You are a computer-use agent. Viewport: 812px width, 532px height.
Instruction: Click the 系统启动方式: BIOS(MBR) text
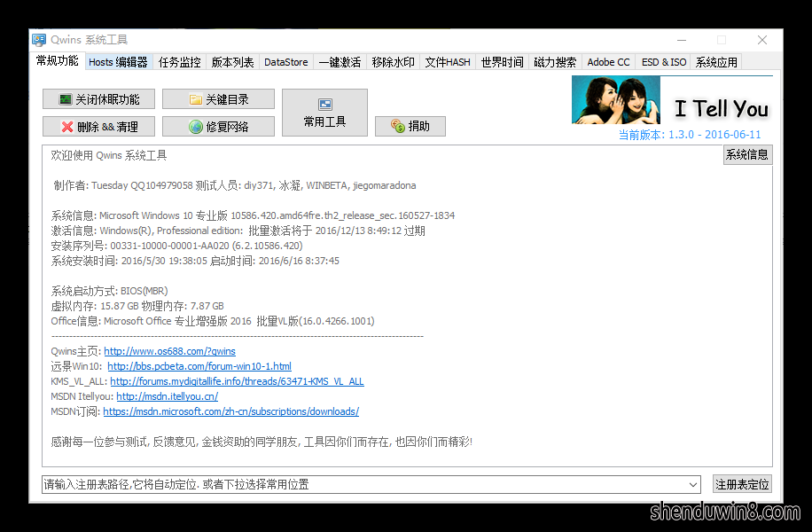coord(109,291)
